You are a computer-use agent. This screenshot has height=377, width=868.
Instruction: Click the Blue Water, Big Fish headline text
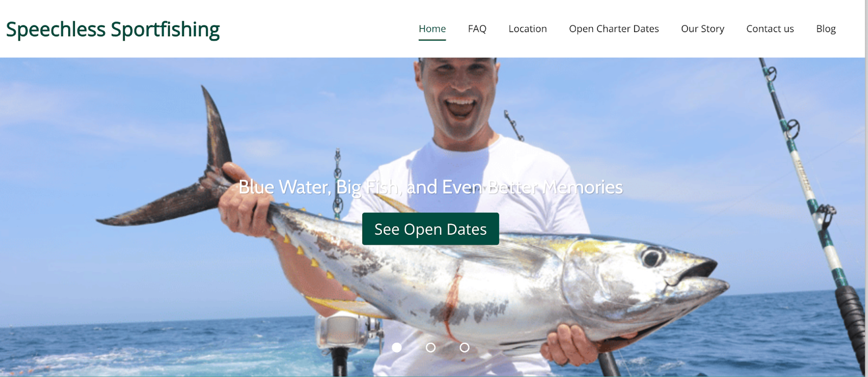tap(430, 187)
